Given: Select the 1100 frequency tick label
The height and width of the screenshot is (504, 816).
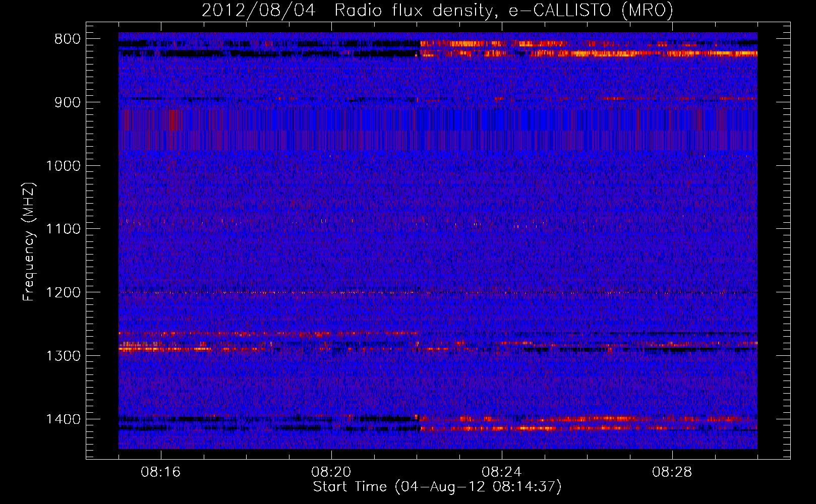Looking at the screenshot, I should coord(63,229).
